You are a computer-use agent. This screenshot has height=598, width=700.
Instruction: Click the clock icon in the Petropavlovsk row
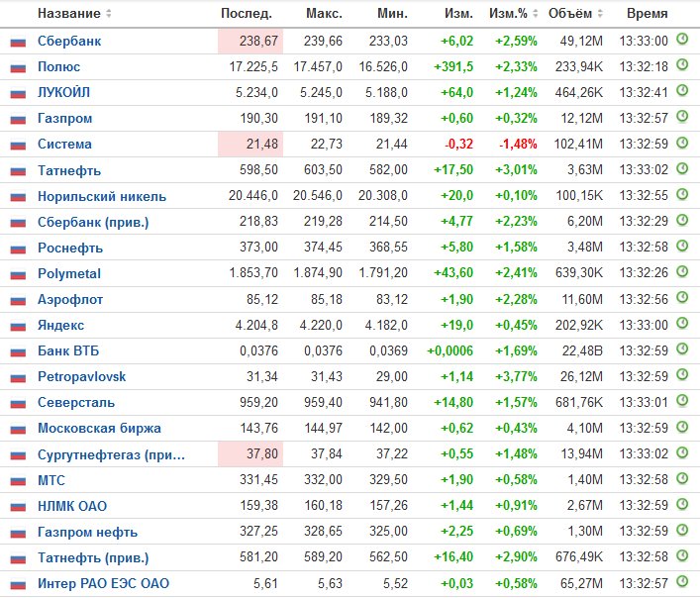pos(682,374)
